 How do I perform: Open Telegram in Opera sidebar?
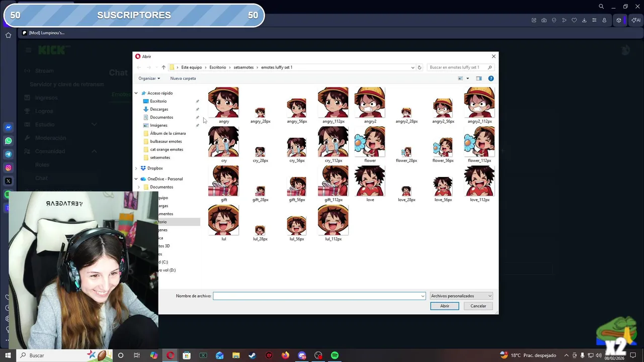click(x=8, y=154)
